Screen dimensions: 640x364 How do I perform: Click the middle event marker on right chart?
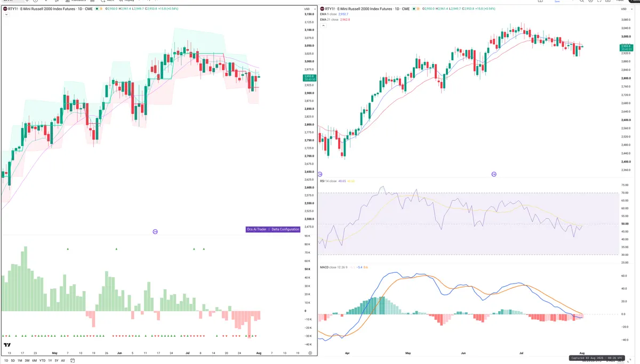[494, 174]
